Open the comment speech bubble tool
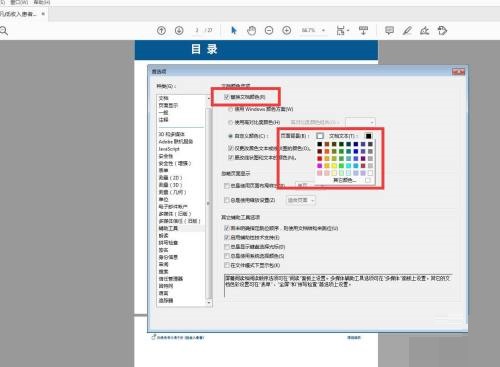500x367 pixels. click(389, 31)
